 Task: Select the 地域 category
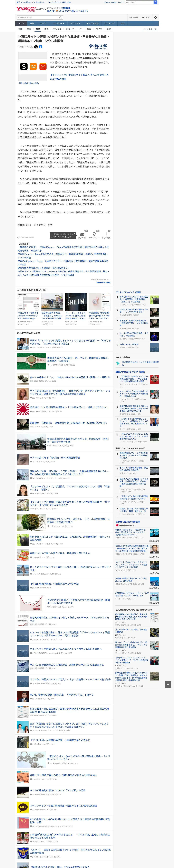108,29
